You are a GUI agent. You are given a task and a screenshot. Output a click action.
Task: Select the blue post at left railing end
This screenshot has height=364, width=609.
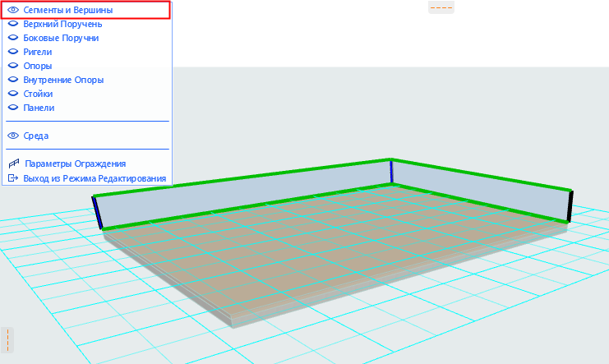(x=97, y=213)
